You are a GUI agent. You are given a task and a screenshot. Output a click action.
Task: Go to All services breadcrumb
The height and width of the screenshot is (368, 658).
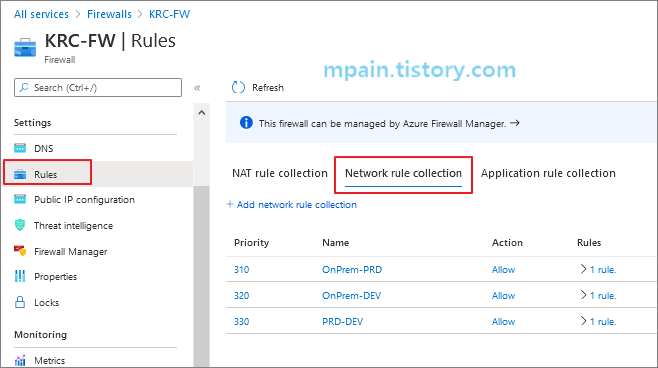click(x=41, y=14)
